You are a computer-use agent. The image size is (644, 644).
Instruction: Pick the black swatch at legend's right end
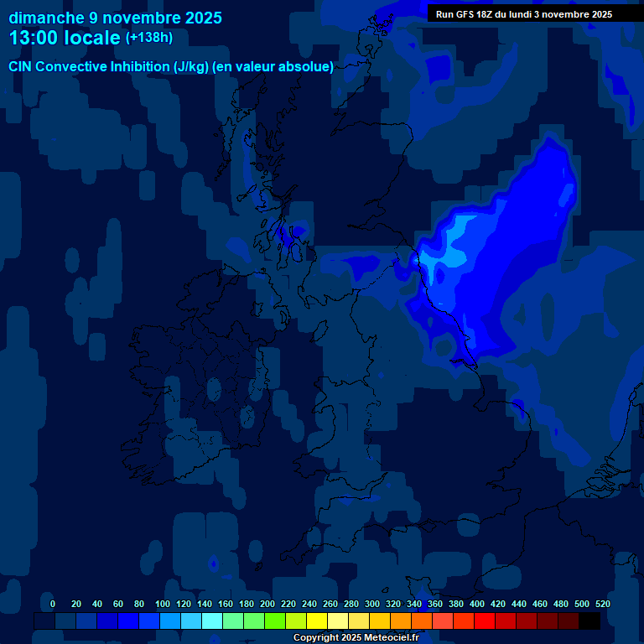[589, 621]
